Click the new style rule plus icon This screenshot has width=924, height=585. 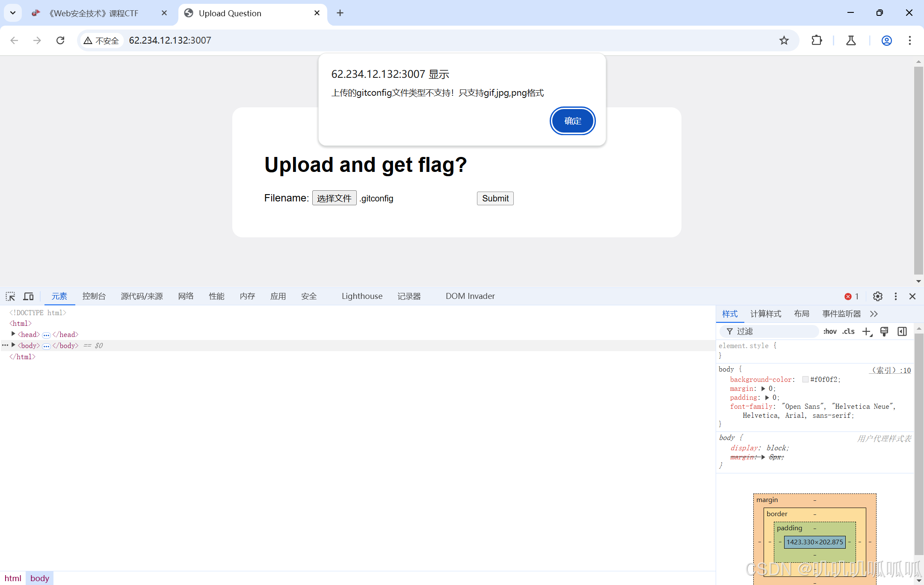pos(867,331)
